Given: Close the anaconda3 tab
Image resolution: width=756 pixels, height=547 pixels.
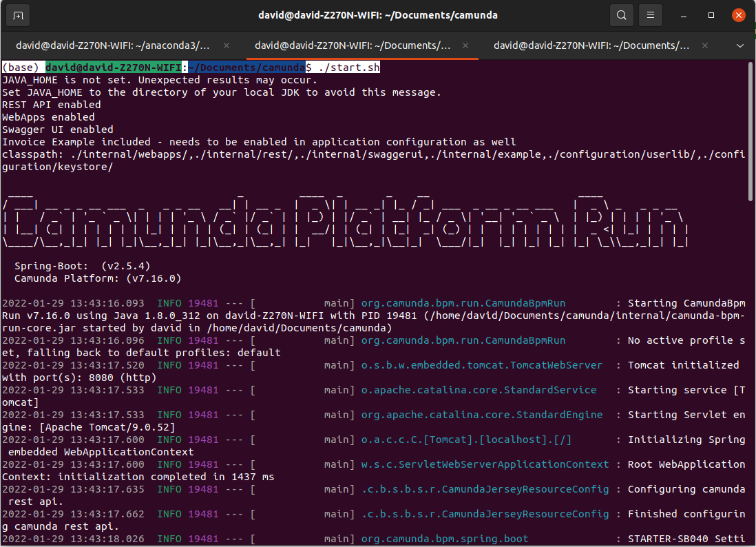Looking at the screenshot, I should 227,45.
